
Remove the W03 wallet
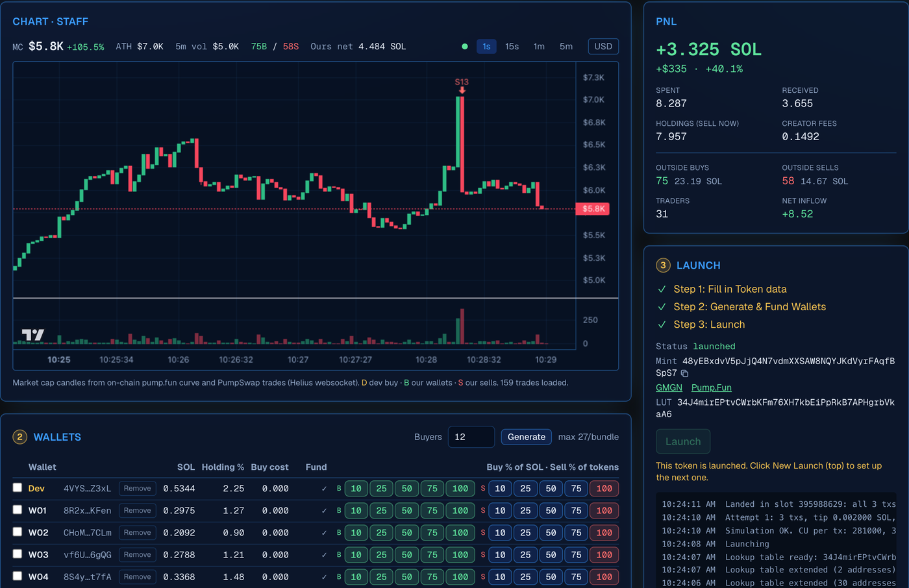pos(138,555)
